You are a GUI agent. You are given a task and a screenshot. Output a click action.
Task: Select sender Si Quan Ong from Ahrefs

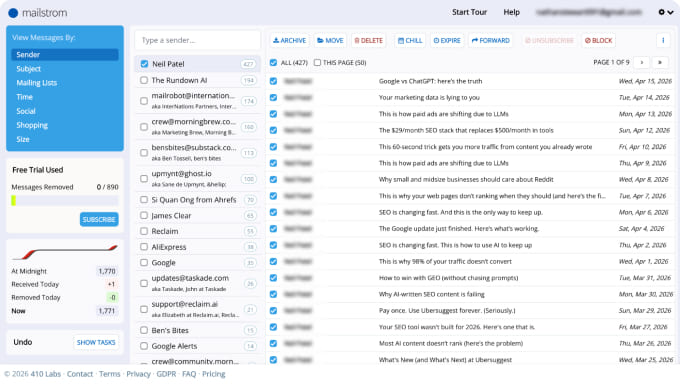click(197, 200)
